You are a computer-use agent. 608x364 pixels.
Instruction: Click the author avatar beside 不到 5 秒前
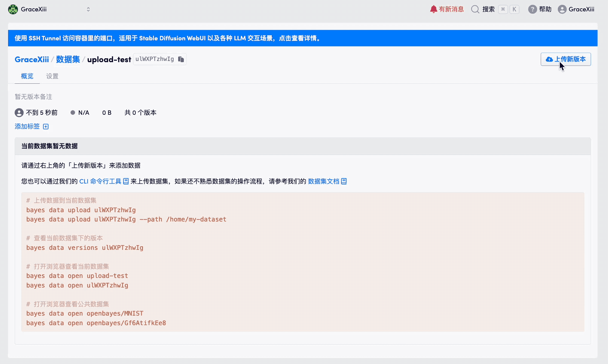click(19, 113)
